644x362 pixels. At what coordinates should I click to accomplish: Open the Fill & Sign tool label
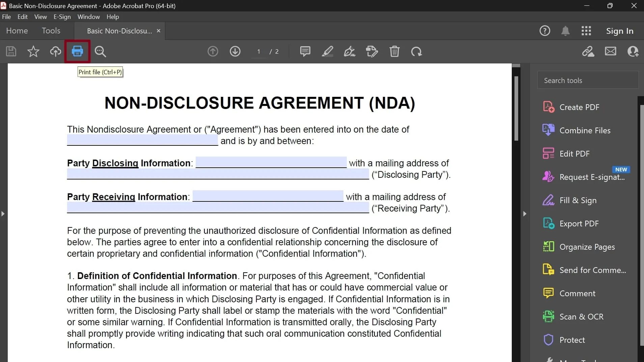pyautogui.click(x=578, y=200)
